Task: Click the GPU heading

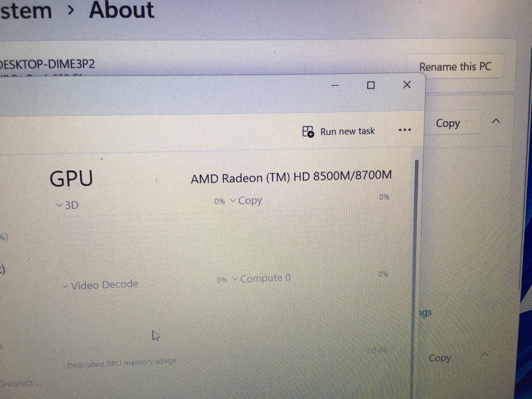Action: [71, 178]
